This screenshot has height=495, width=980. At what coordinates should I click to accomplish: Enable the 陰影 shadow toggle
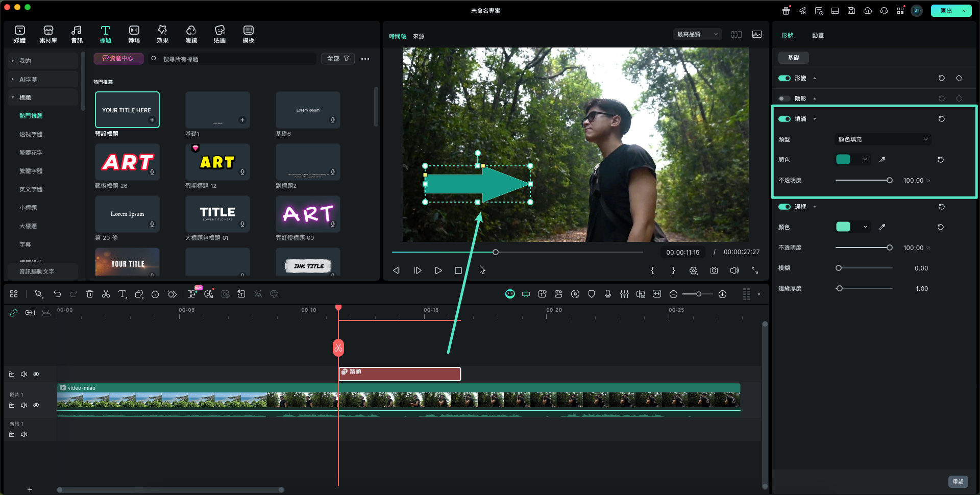[784, 98]
